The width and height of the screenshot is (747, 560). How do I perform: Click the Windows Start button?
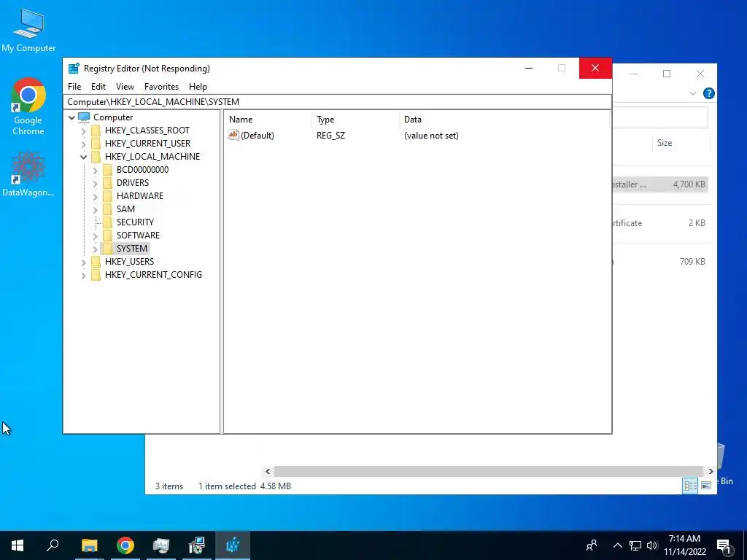coord(18,545)
